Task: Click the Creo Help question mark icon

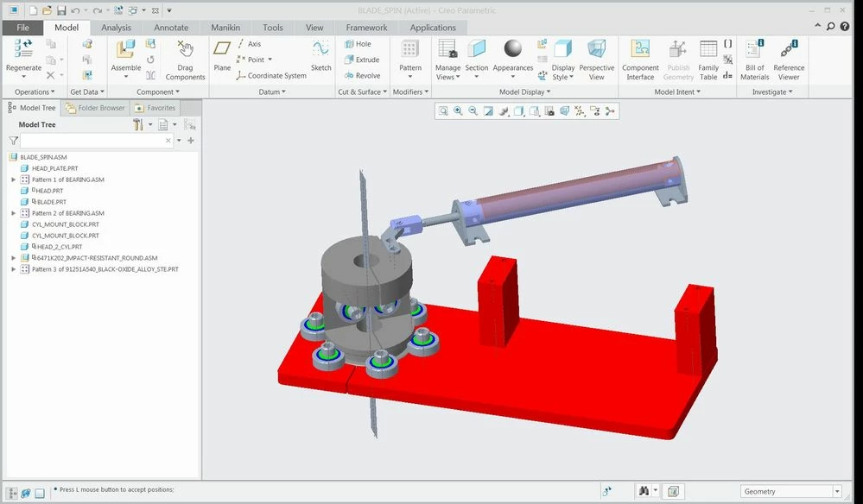Action: [845, 27]
